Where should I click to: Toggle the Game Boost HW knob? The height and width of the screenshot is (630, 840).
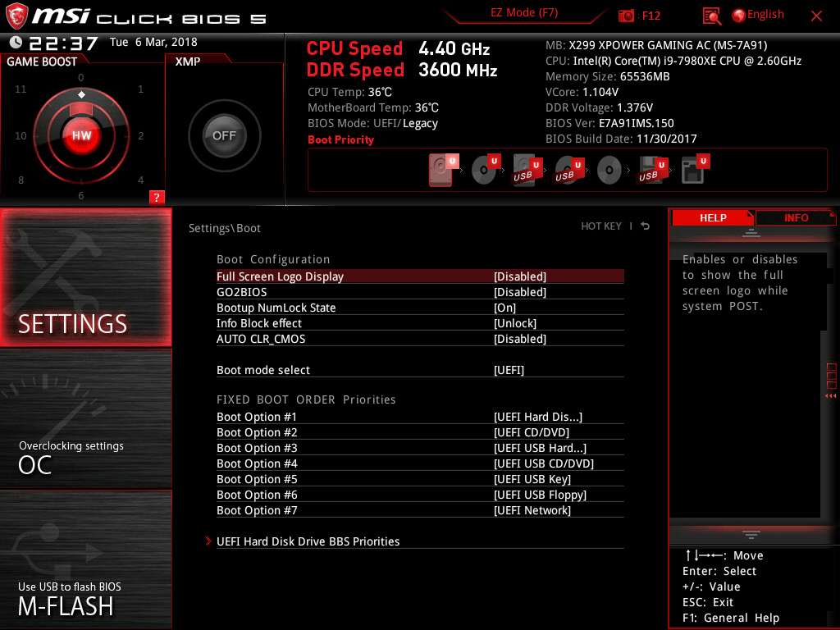click(81, 135)
